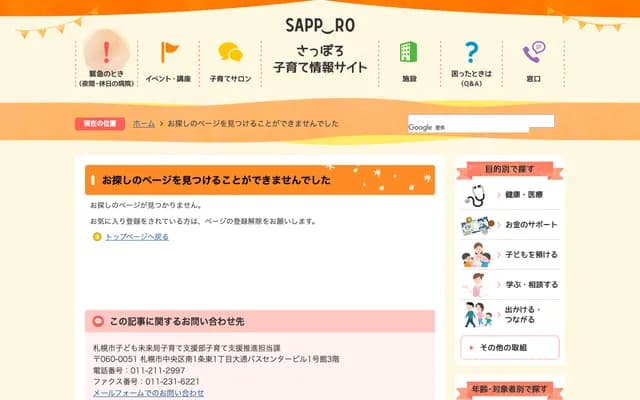Image resolution: width=640 pixels, height=400 pixels.
Task: Go to ホーム breadcrumb link
Action: point(143,124)
